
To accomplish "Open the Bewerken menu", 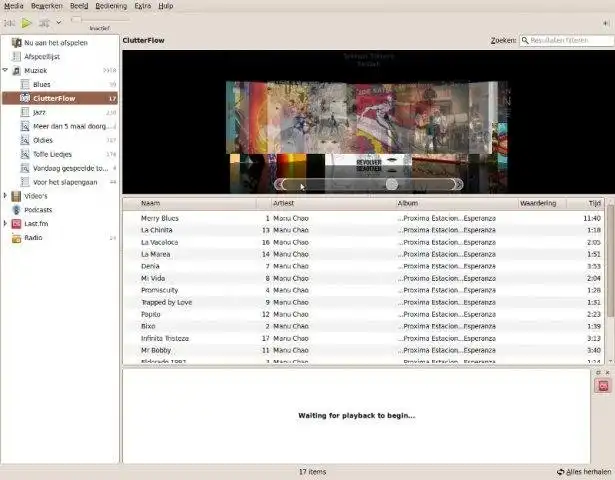I will click(x=47, y=6).
